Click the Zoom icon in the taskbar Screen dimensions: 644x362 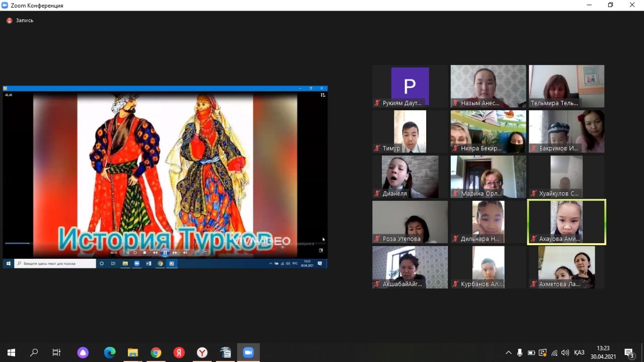(248, 353)
